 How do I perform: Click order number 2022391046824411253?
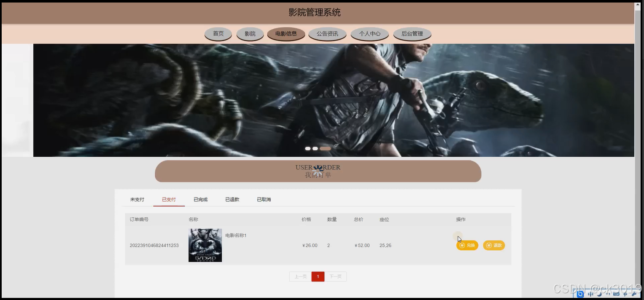[x=154, y=245]
